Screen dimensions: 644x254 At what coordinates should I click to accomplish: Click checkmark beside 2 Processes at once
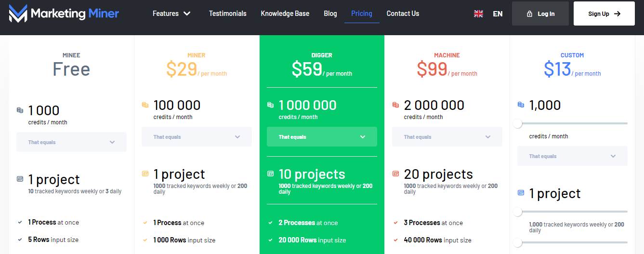click(x=270, y=223)
